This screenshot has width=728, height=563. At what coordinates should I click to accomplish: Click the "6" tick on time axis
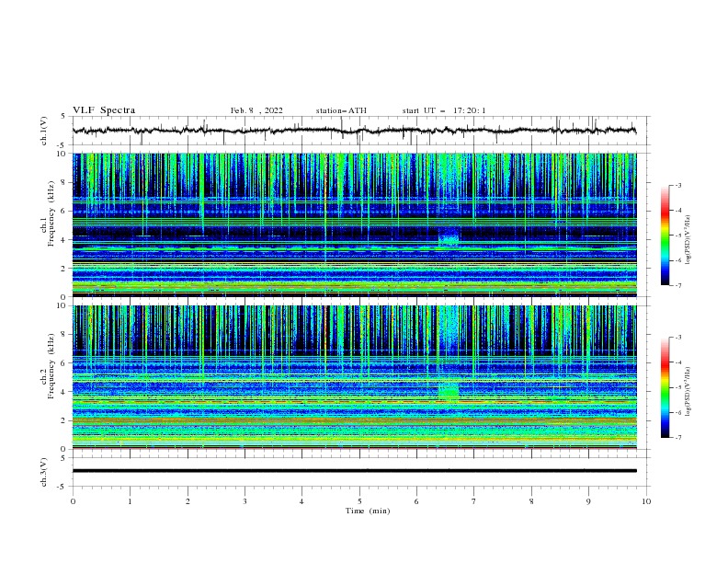tap(416, 501)
